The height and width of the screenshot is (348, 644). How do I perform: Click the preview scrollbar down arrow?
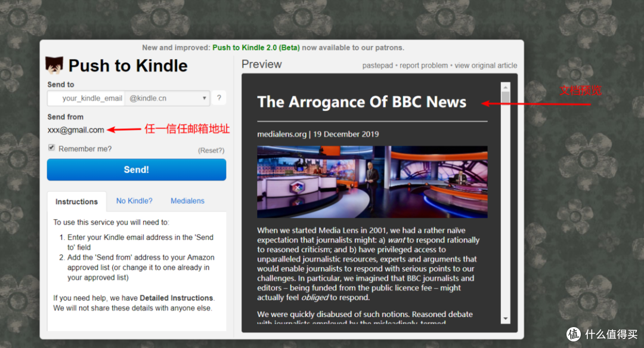point(506,319)
